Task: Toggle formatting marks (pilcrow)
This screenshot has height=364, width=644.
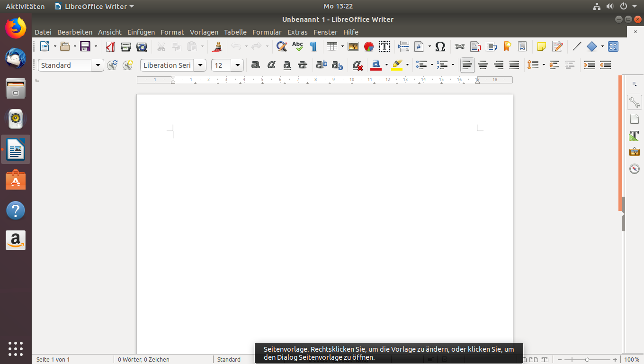Action: click(313, 46)
